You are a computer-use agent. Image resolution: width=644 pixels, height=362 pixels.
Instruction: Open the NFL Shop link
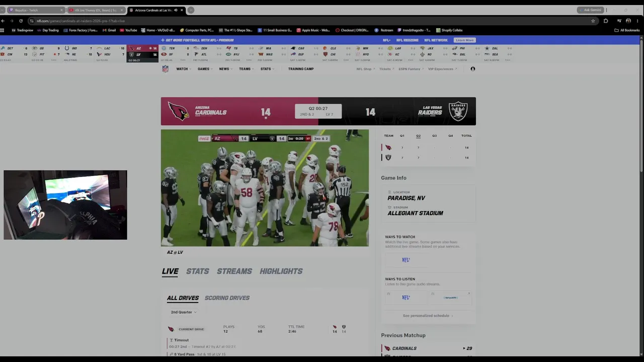tap(365, 69)
